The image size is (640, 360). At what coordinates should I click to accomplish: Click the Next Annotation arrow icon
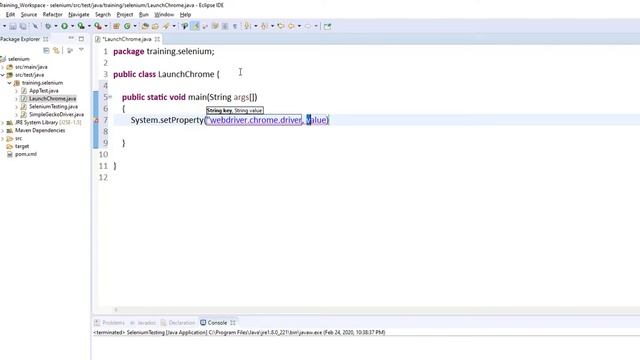pyautogui.click(x=247, y=26)
